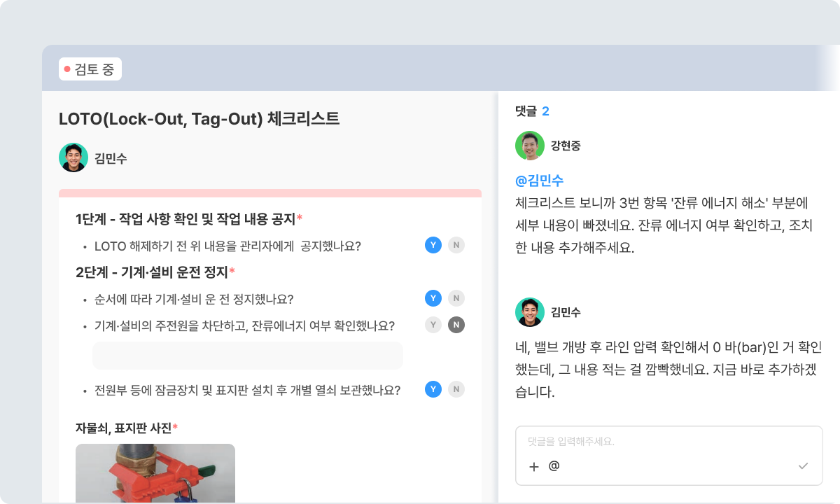
Task: Select Y for 잠금장치 및 표지판 question
Action: (x=433, y=389)
